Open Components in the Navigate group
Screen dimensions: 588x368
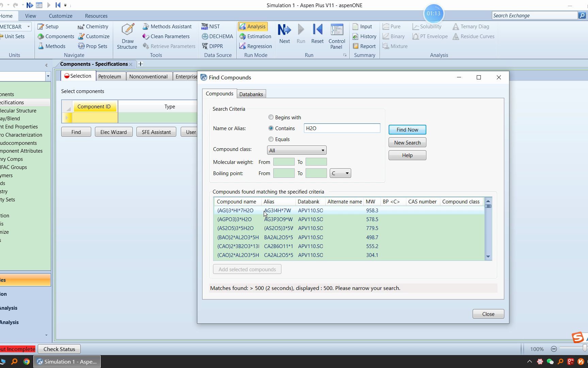coord(56,36)
